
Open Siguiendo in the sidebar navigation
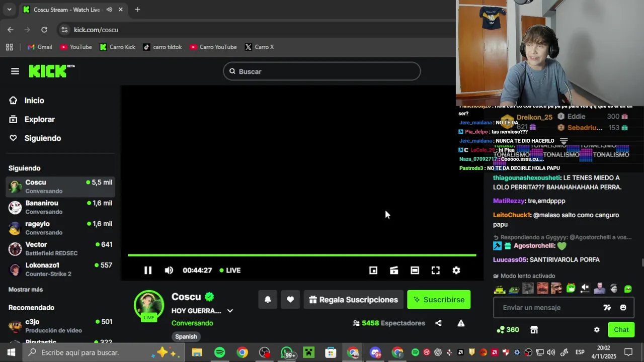(x=35, y=138)
